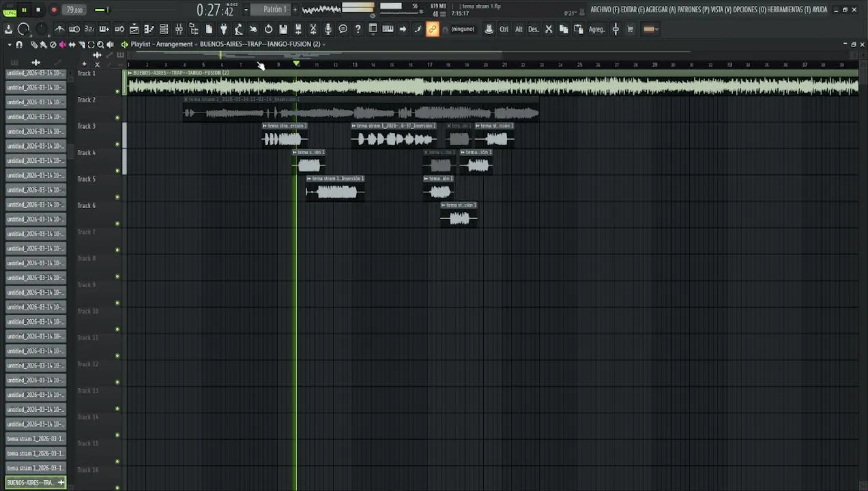Screen dimensions: 868x491
Task: Click the Des. button in toolbar
Action: pos(534,29)
